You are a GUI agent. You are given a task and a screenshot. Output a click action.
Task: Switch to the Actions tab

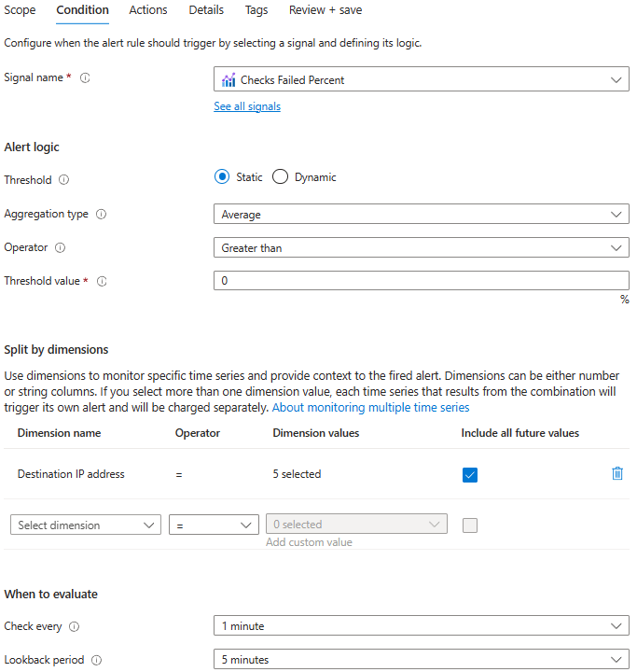[x=148, y=10]
